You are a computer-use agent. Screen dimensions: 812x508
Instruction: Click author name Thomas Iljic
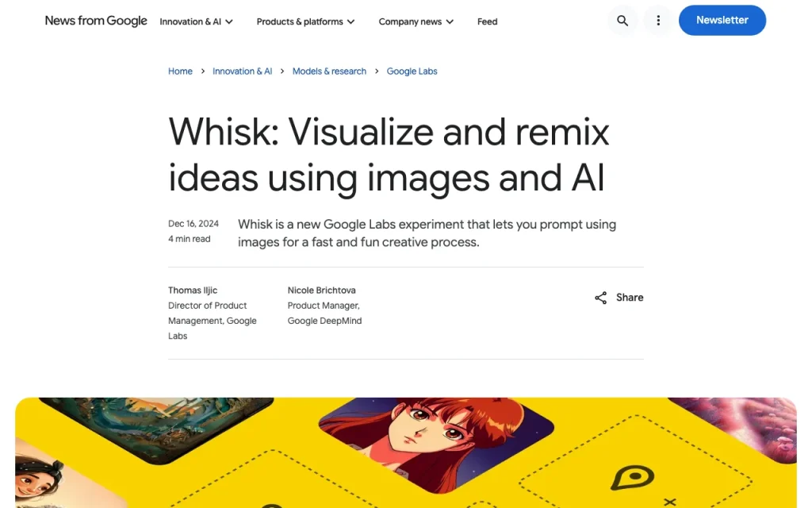(x=193, y=291)
